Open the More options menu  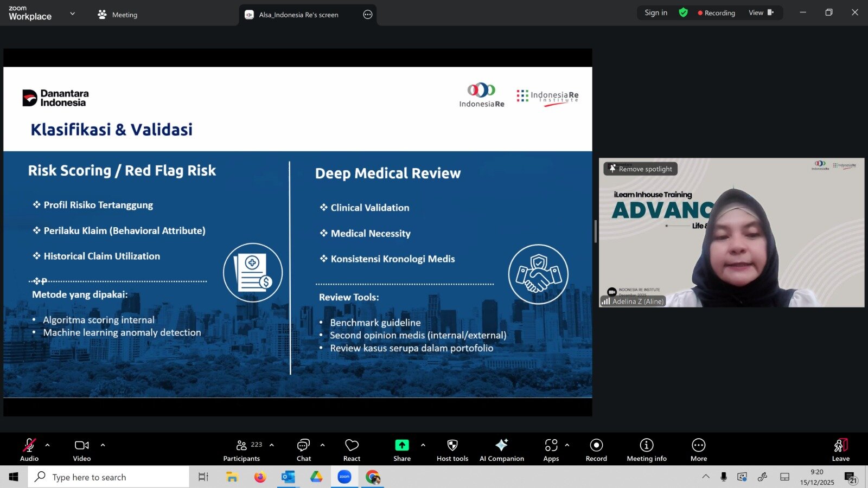(698, 450)
